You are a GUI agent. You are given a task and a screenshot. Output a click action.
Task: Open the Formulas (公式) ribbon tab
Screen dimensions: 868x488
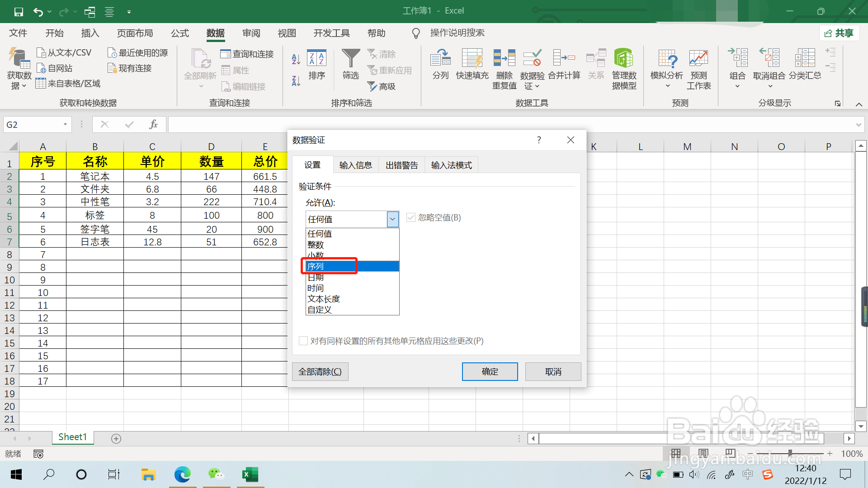179,33
